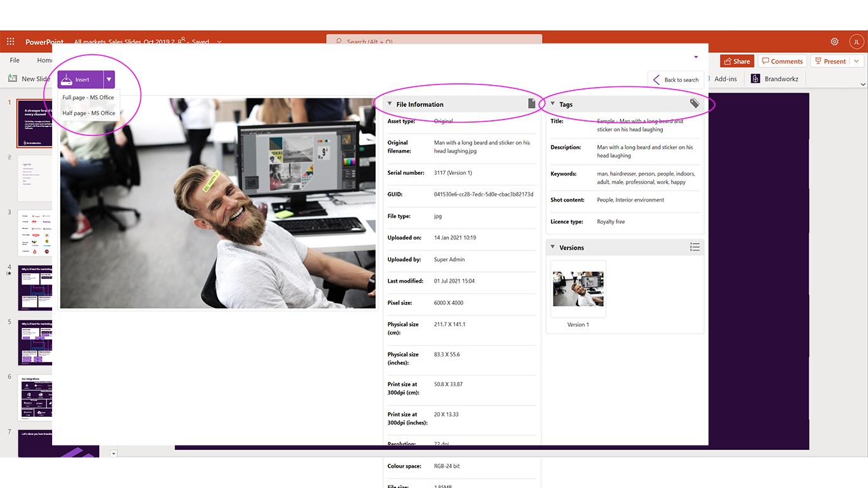Choose Half page - MS Office
Image resolution: width=868 pixels, height=488 pixels.
pos(88,113)
